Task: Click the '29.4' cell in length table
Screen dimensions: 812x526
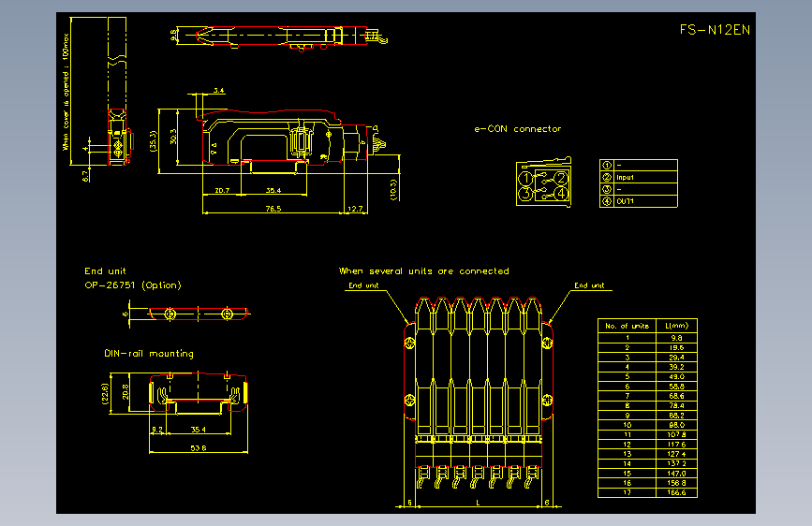Action: [x=677, y=358]
